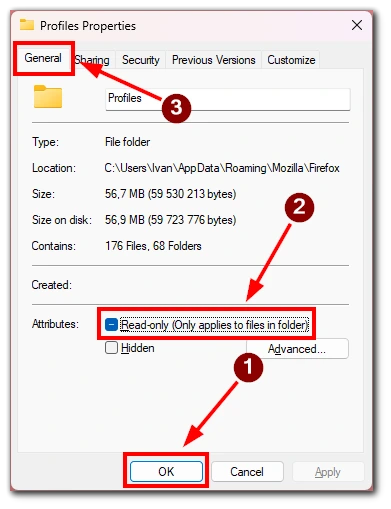Close the Profiles Properties dialog
The width and height of the screenshot is (391, 509).
[x=357, y=25]
